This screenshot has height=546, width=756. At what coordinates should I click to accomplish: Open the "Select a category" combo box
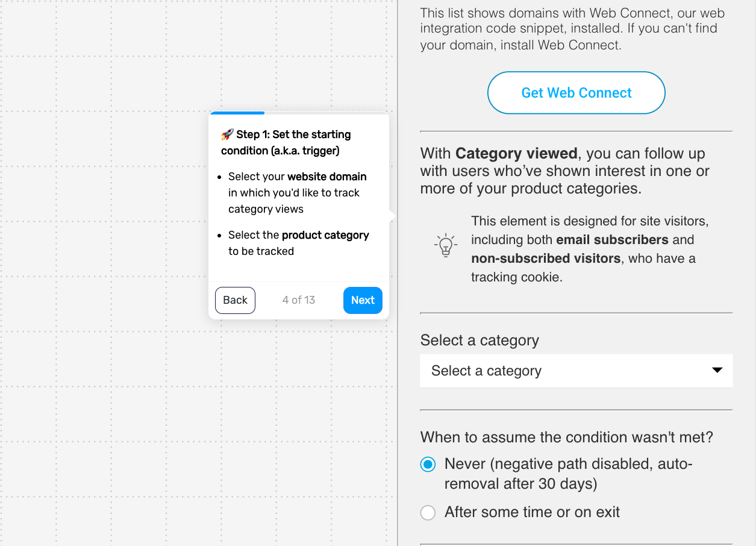(576, 371)
